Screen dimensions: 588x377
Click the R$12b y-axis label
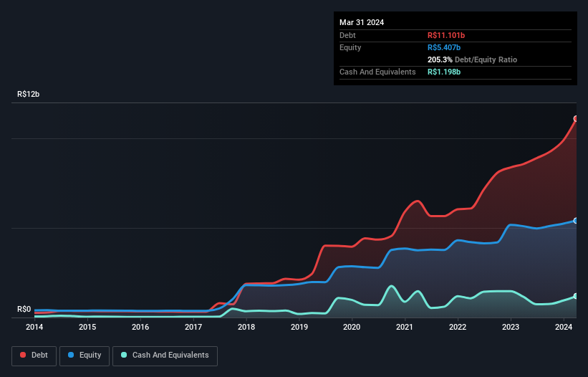28,94
